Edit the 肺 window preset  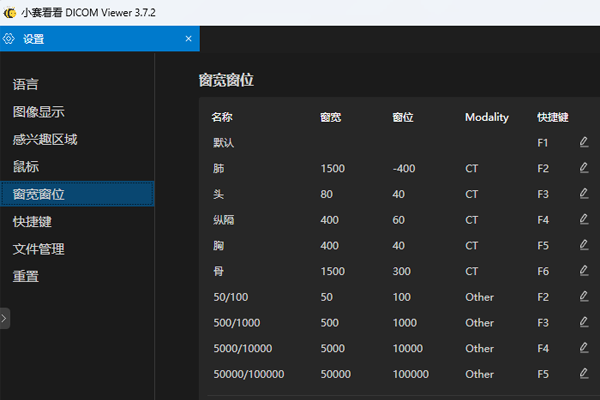[x=584, y=168]
